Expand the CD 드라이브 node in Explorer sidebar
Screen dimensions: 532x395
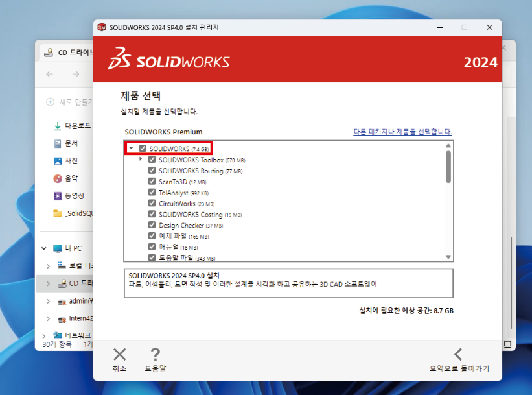pyautogui.click(x=48, y=283)
